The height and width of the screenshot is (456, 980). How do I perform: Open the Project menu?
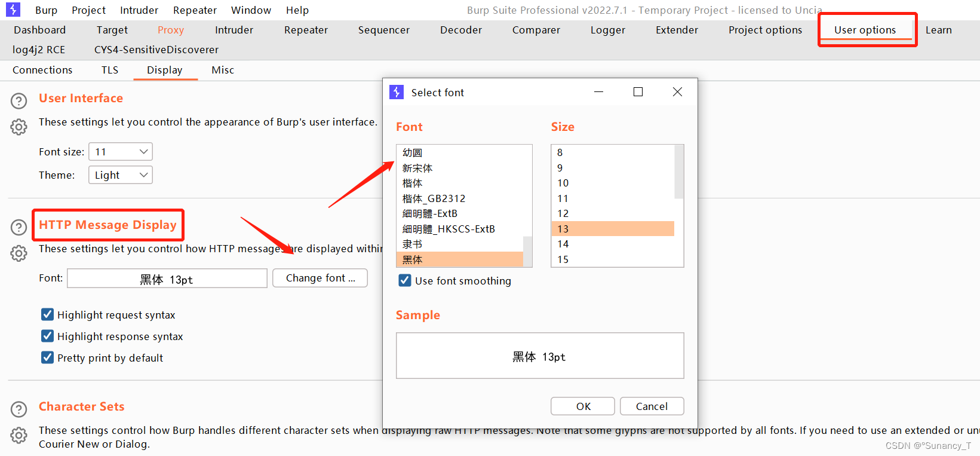pyautogui.click(x=88, y=10)
